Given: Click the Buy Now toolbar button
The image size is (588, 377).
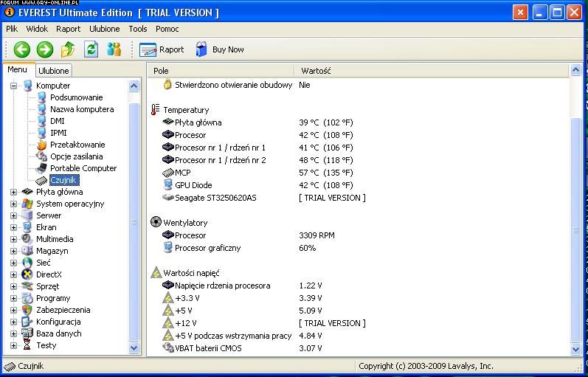Looking at the screenshot, I should (x=220, y=49).
